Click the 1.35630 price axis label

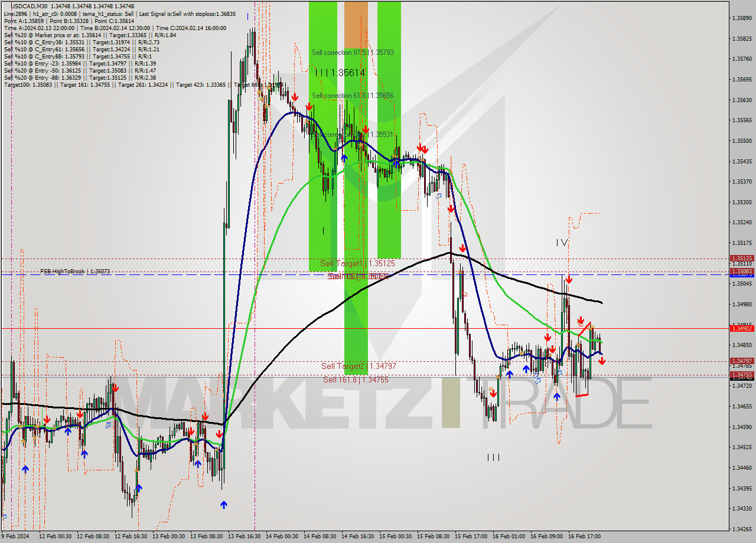pos(742,100)
